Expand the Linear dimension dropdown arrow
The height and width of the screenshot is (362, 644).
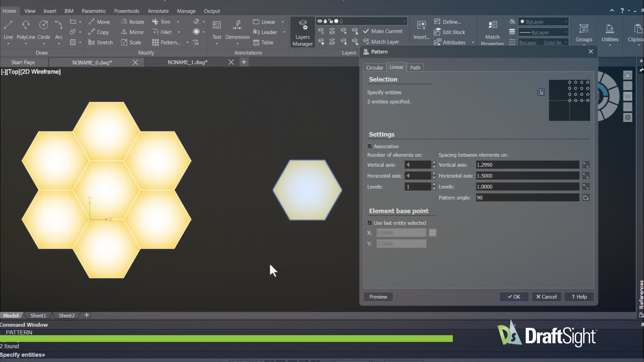point(283,22)
